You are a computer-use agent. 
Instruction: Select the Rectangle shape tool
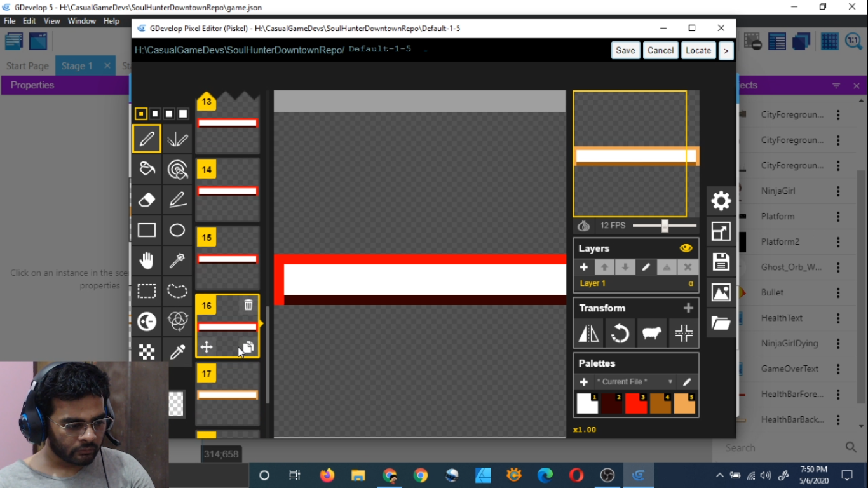[x=147, y=230]
